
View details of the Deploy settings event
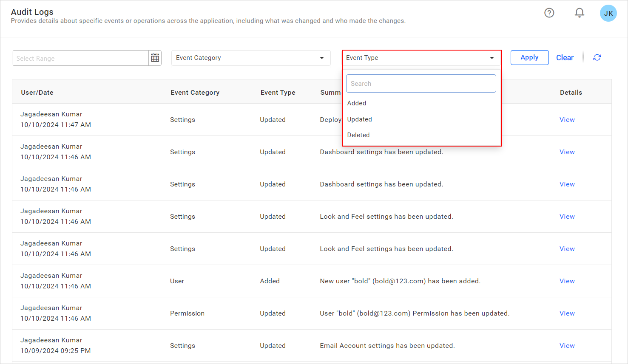coord(567,119)
